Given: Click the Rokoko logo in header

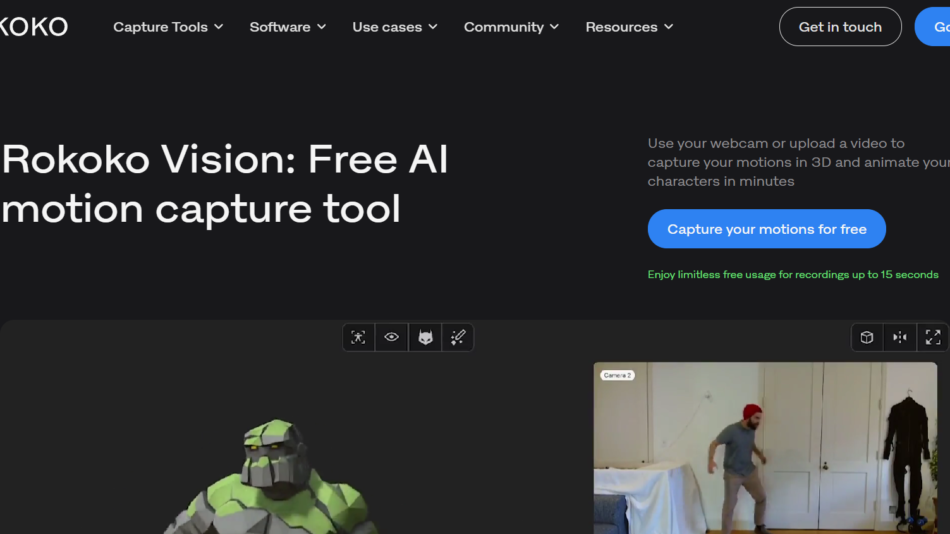Looking at the screenshot, I should click(33, 27).
